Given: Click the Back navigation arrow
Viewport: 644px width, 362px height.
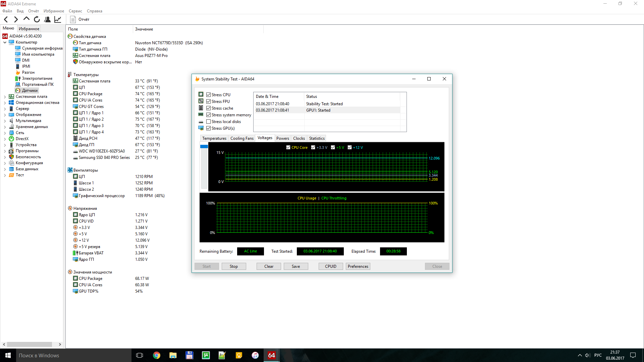Looking at the screenshot, I should point(6,19).
